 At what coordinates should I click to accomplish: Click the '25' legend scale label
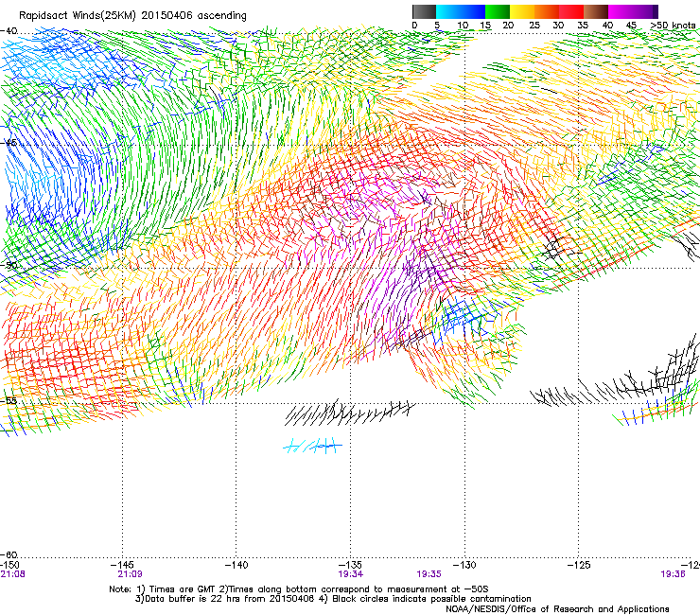point(534,26)
